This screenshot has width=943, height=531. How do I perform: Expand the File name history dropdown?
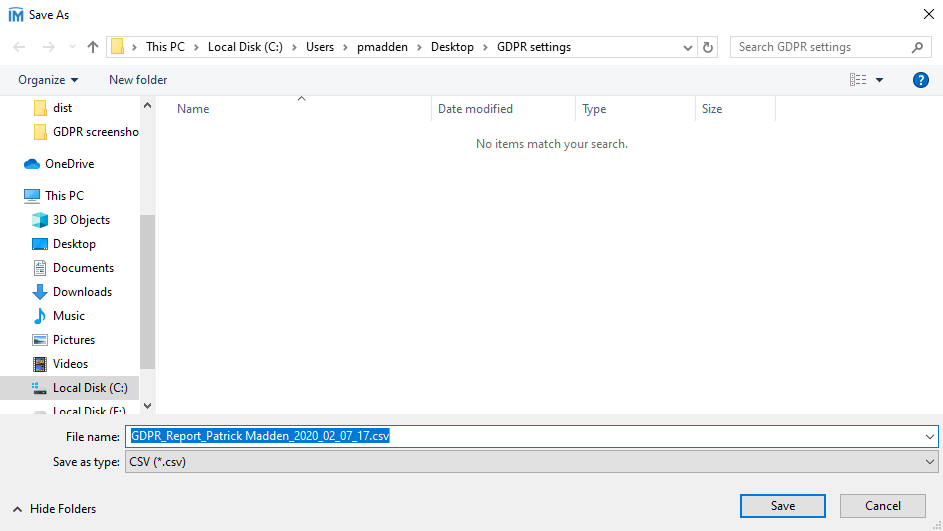point(930,437)
